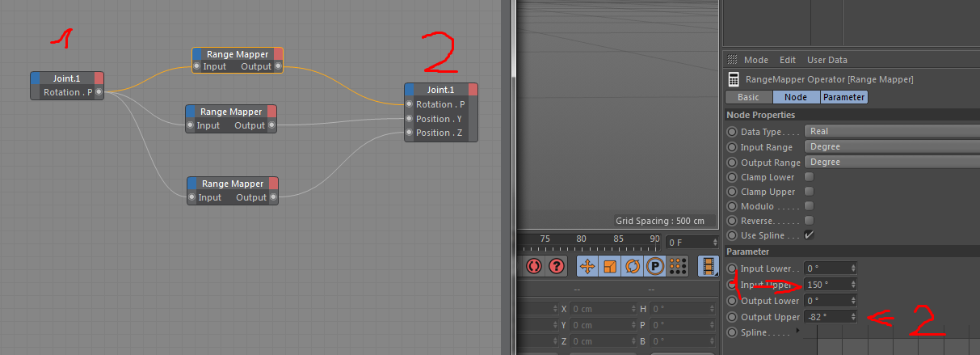Toggle the Rotation keyframe icon
Image resolution: width=980 pixels, height=355 pixels.
tap(633, 265)
